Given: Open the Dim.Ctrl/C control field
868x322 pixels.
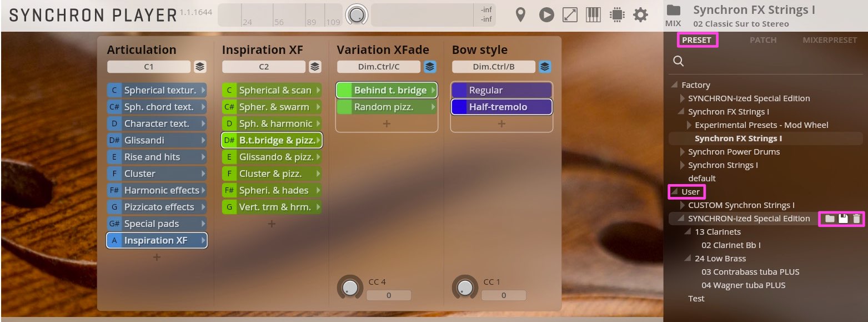Looking at the screenshot, I should (x=379, y=67).
